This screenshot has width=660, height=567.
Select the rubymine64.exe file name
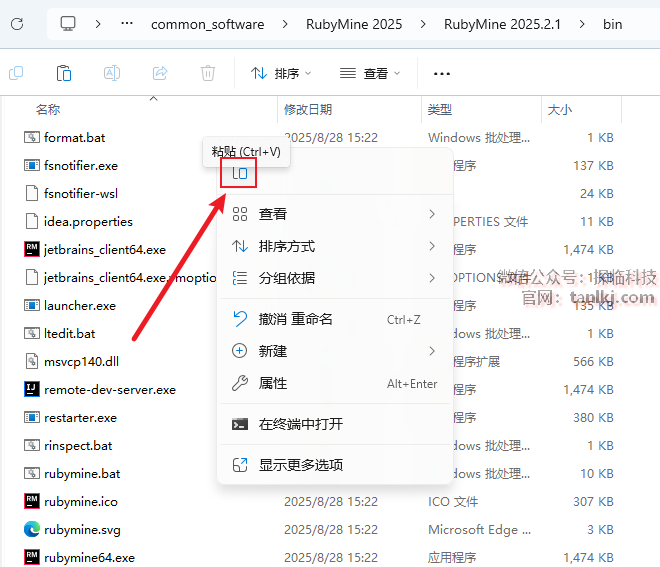pos(89,557)
